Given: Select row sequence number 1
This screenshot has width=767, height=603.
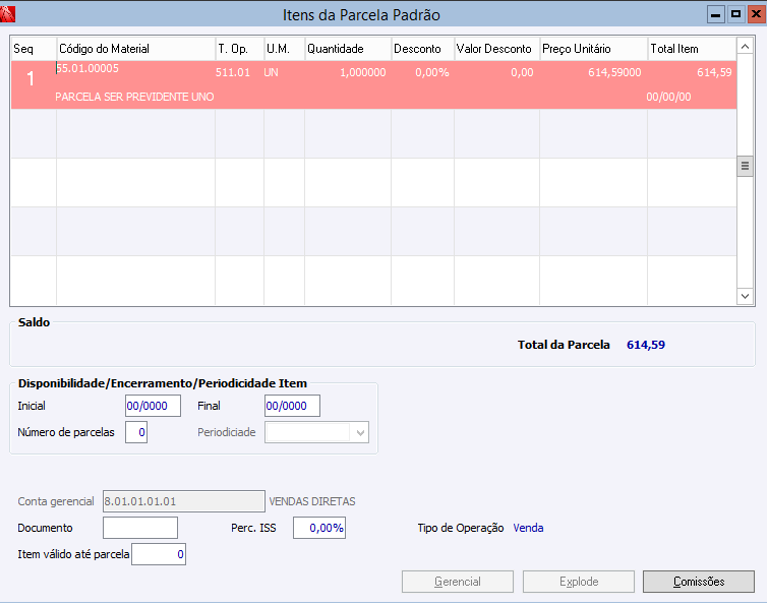Looking at the screenshot, I should tap(30, 79).
